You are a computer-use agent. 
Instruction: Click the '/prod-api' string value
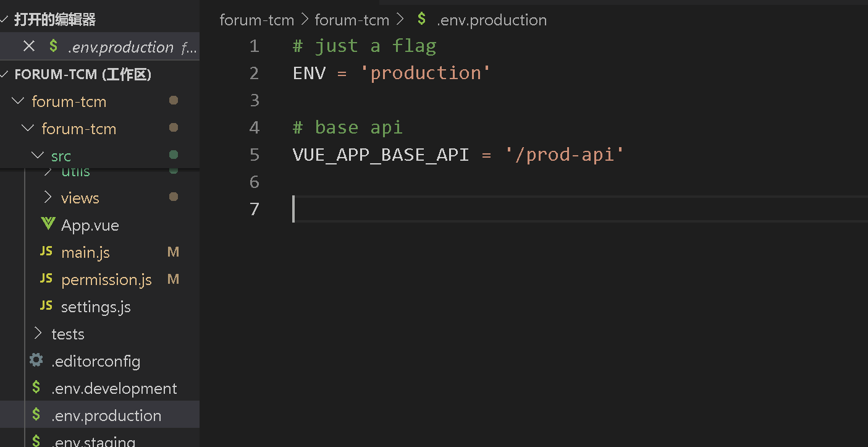[x=565, y=155]
